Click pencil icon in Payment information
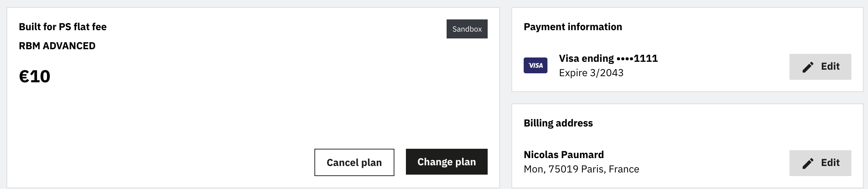The image size is (868, 189). point(808,67)
